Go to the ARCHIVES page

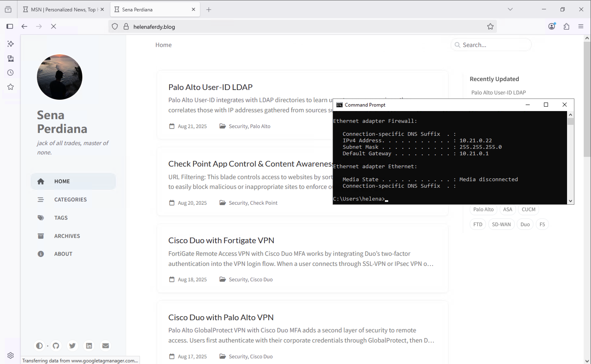pyautogui.click(x=67, y=236)
